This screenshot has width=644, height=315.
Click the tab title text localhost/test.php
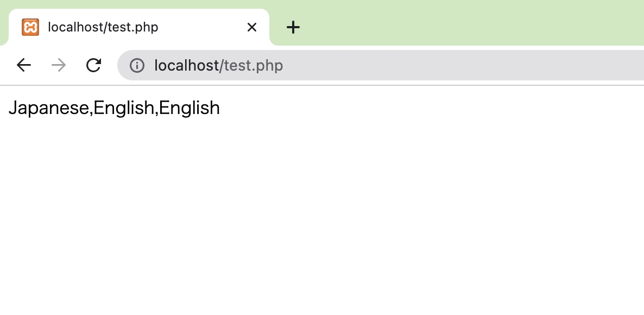[x=102, y=27]
